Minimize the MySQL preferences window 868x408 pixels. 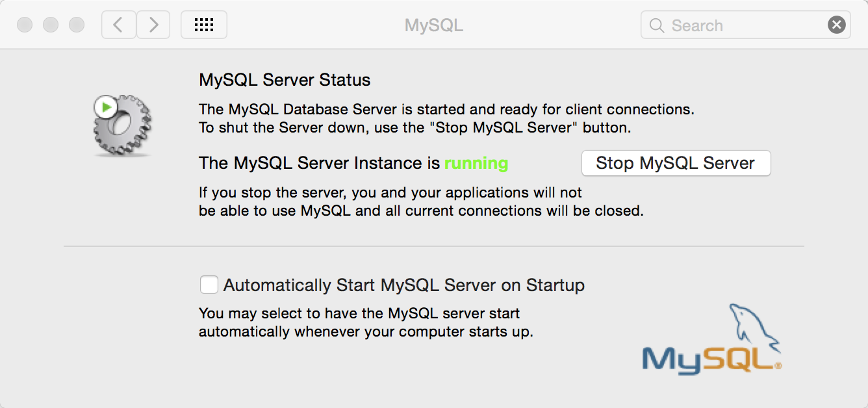point(51,25)
